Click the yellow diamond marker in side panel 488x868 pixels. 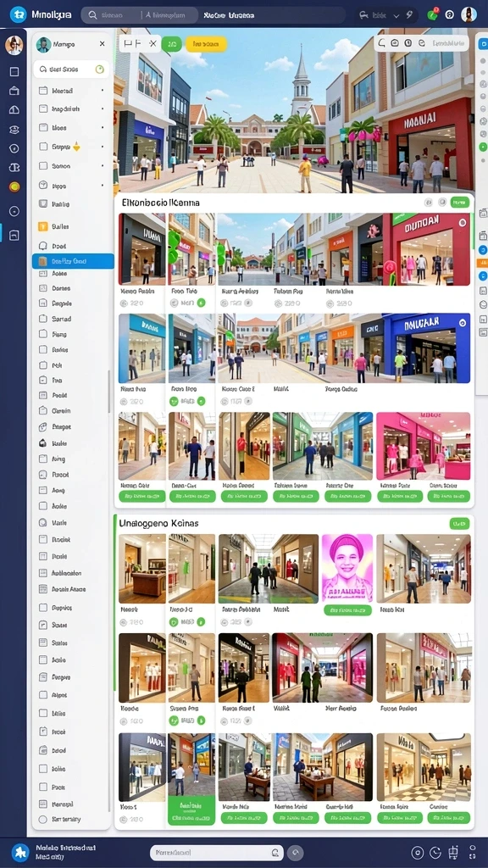76,147
